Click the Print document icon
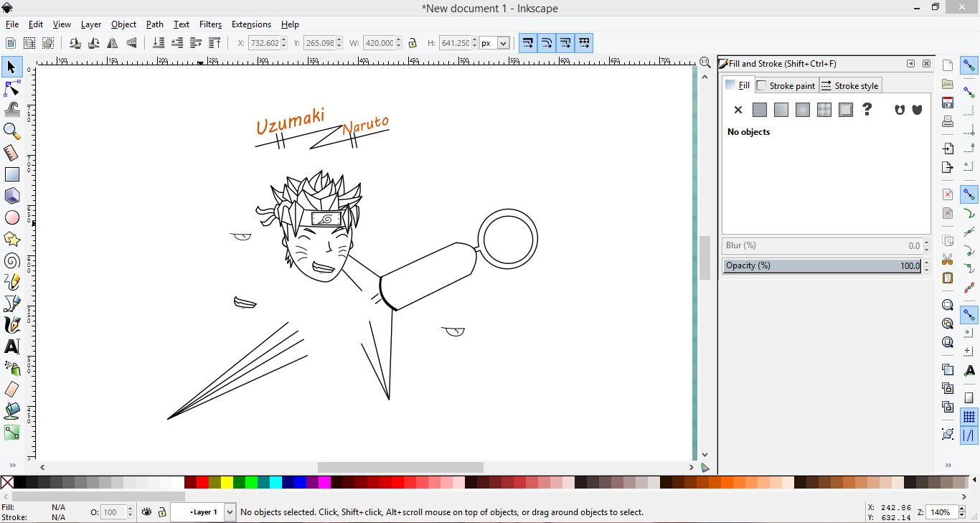This screenshot has height=523, width=980. [x=948, y=121]
